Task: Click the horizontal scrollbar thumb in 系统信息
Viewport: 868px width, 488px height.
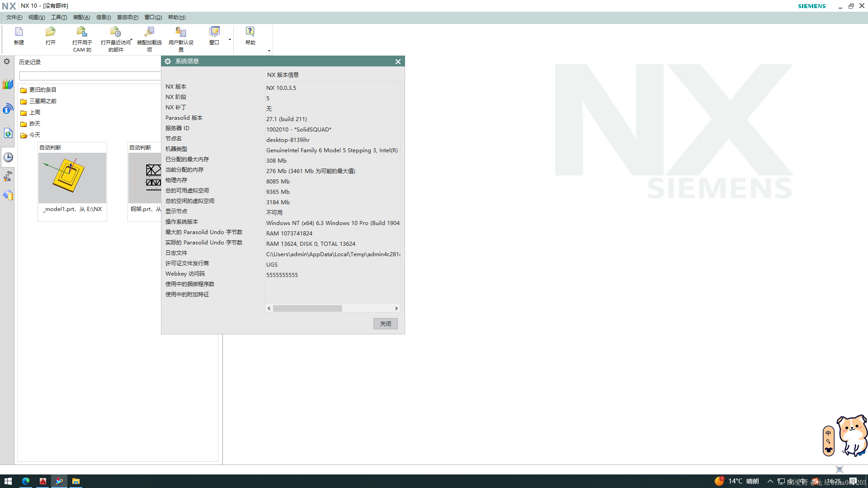Action: (307, 308)
